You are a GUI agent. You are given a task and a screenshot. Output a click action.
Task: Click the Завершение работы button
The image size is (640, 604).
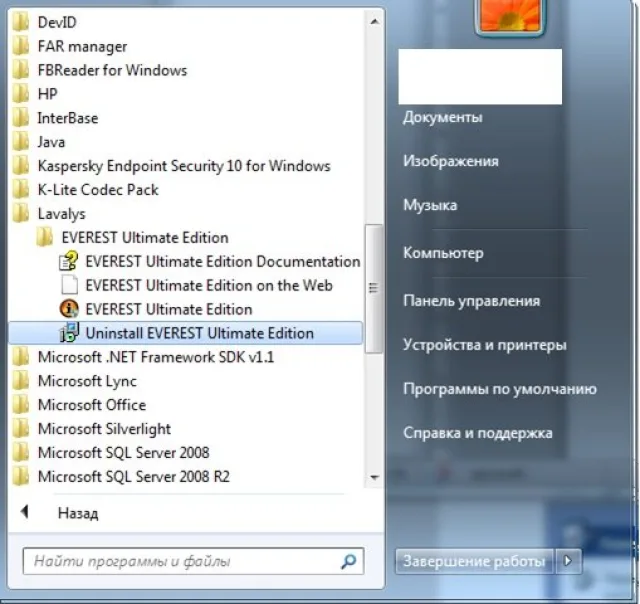point(474,561)
